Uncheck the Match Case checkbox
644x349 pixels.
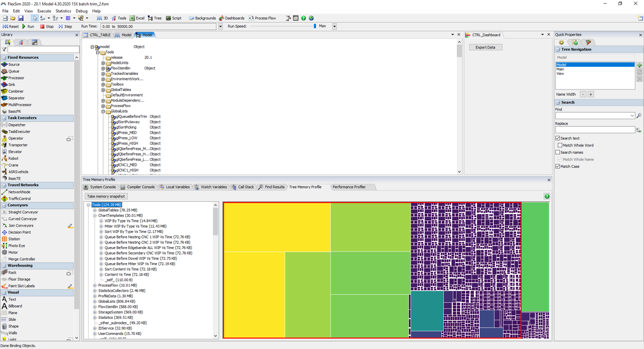coord(558,166)
